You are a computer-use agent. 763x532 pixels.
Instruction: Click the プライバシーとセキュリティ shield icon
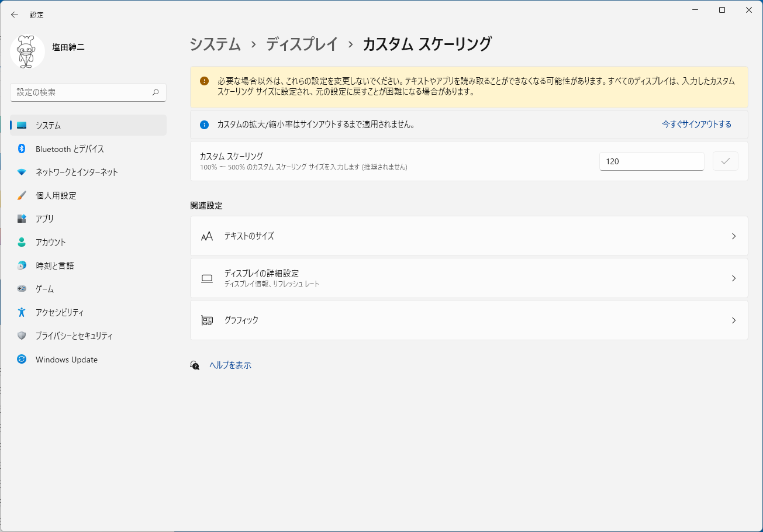(x=22, y=336)
